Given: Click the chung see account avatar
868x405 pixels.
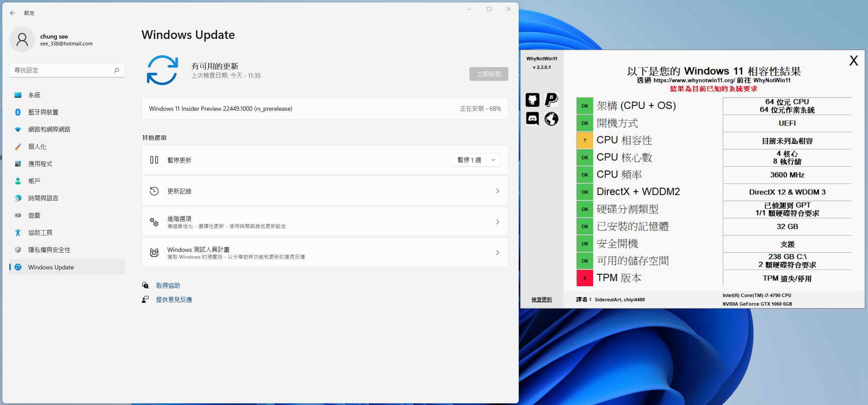Looking at the screenshot, I should click(22, 40).
